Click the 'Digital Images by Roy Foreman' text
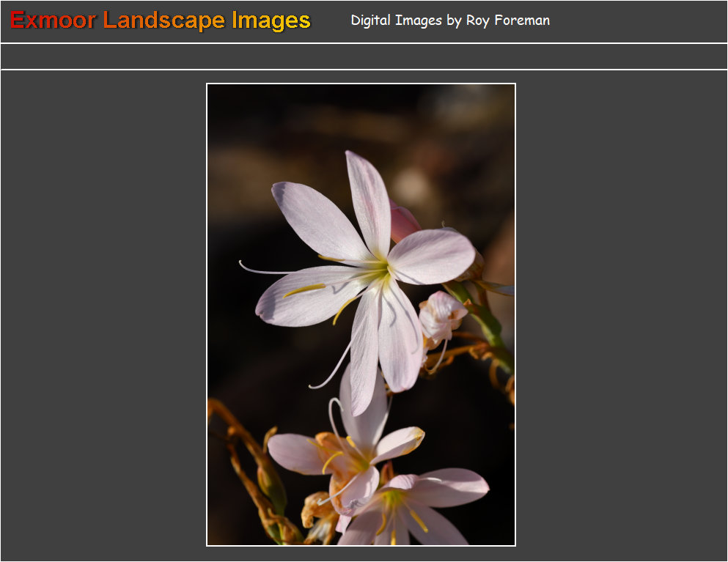 coord(450,21)
